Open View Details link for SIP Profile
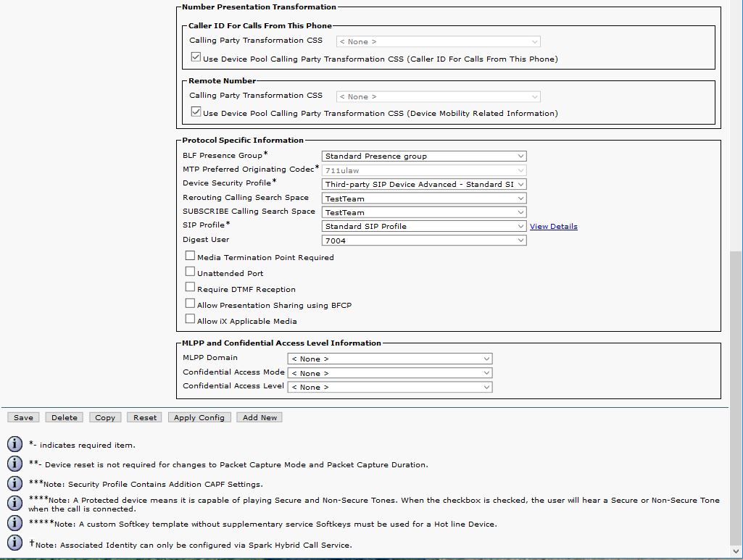The width and height of the screenshot is (743, 560). (x=553, y=227)
